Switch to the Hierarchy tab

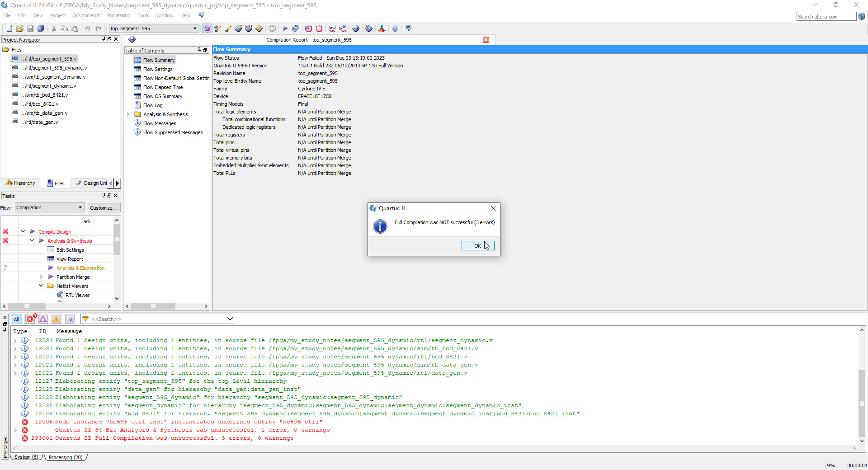[20, 183]
